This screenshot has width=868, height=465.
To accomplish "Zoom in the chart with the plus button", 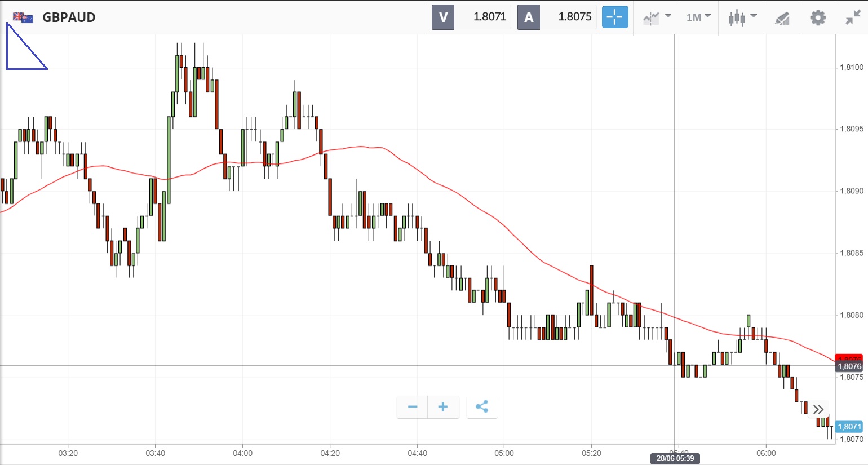I will point(443,406).
